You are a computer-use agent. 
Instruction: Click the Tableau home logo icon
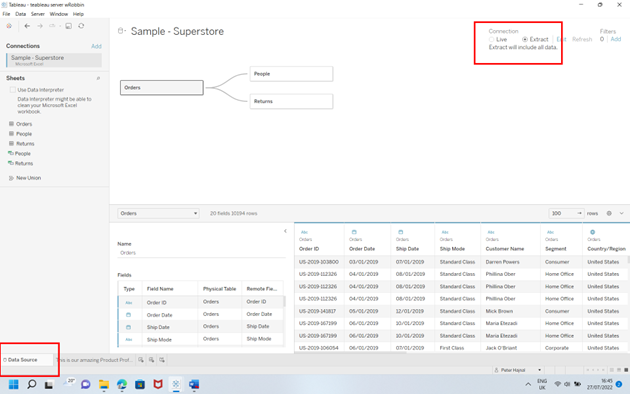[9, 26]
